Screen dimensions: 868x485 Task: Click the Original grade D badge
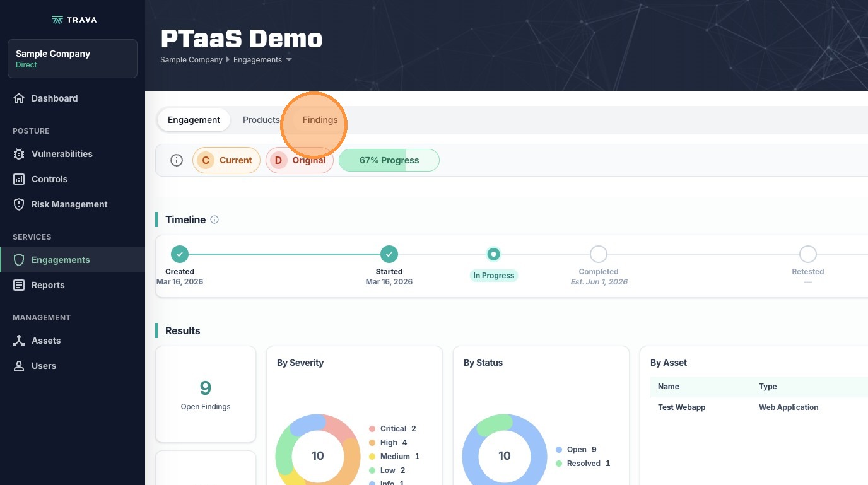299,160
